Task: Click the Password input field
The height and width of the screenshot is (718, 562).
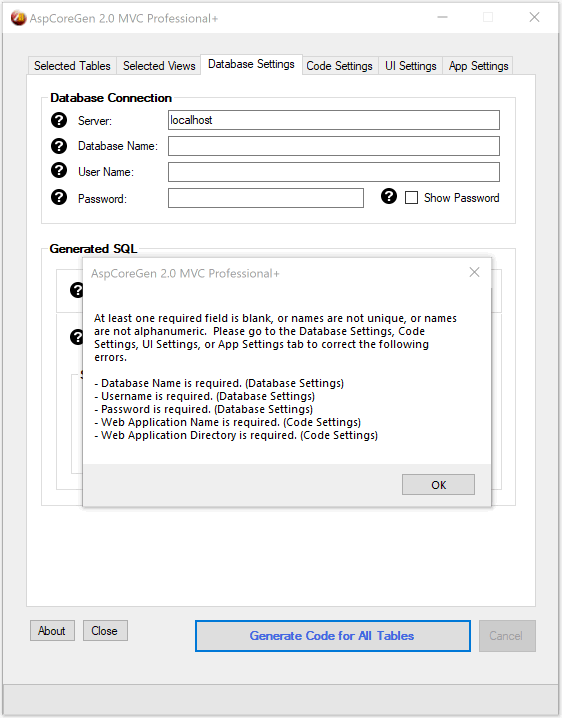Action: pos(266,198)
